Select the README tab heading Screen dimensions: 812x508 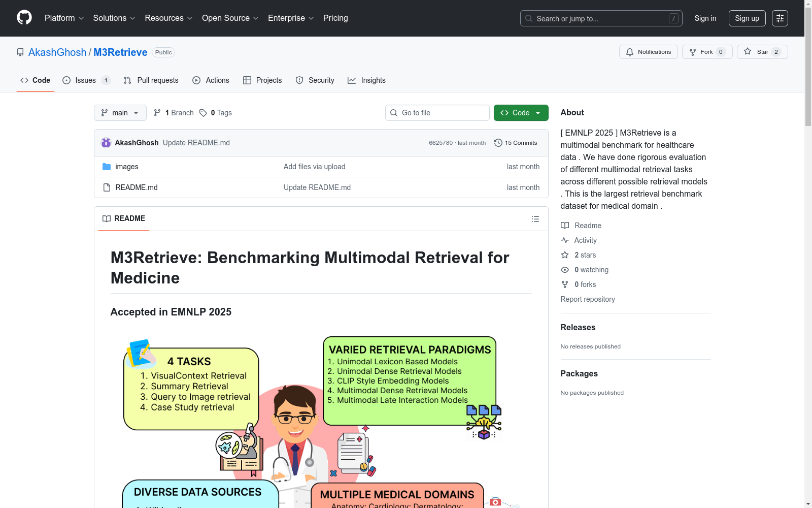(x=124, y=218)
